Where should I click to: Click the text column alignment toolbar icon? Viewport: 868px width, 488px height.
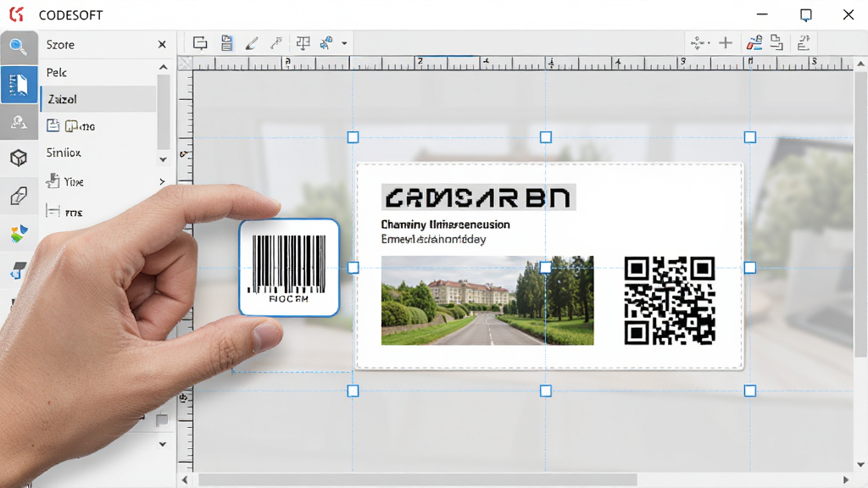pyautogui.click(x=303, y=43)
